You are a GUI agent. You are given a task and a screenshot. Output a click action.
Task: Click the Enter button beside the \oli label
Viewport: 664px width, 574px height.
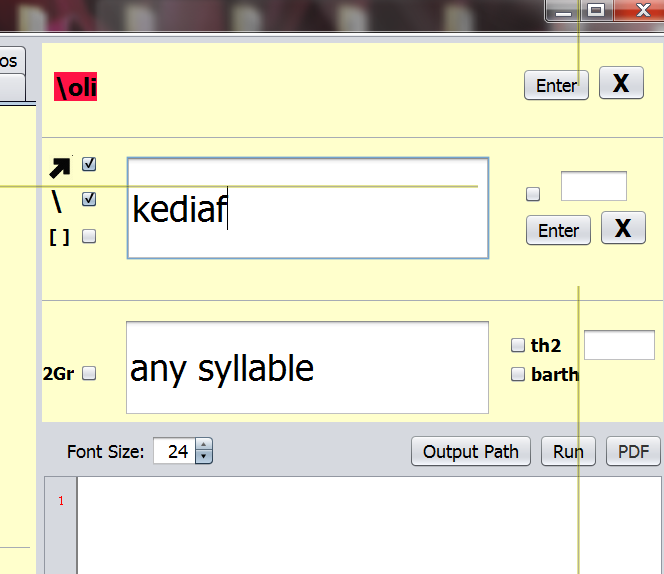pyautogui.click(x=556, y=85)
